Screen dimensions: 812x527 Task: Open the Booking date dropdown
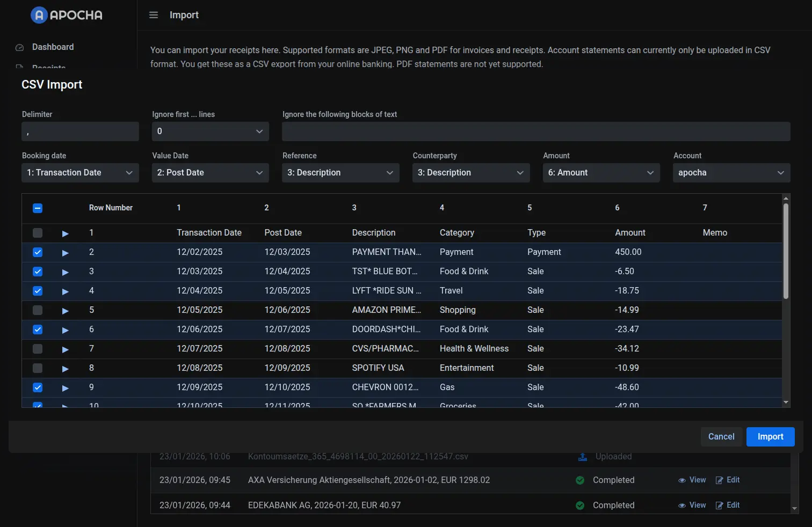79,172
